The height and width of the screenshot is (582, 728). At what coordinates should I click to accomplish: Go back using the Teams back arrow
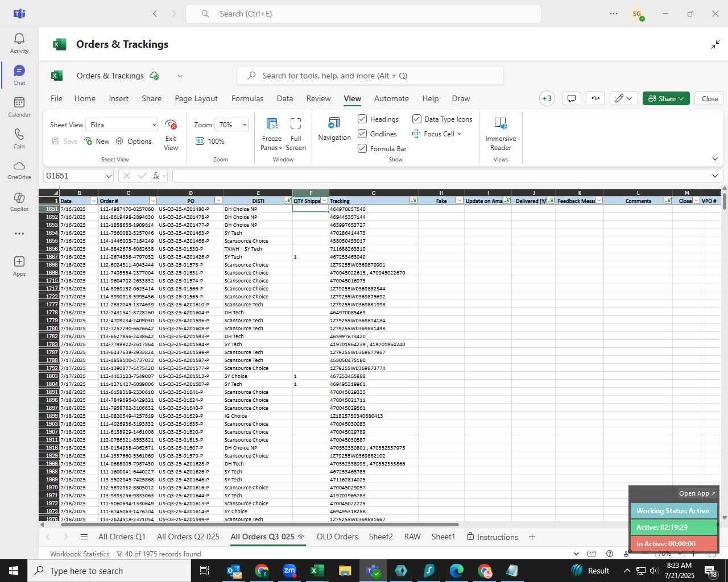(x=155, y=14)
